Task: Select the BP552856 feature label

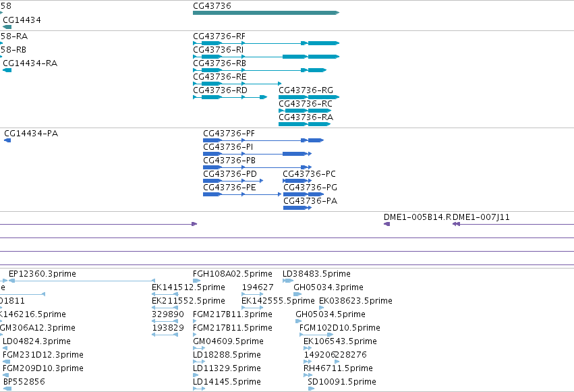Action: pos(24,383)
